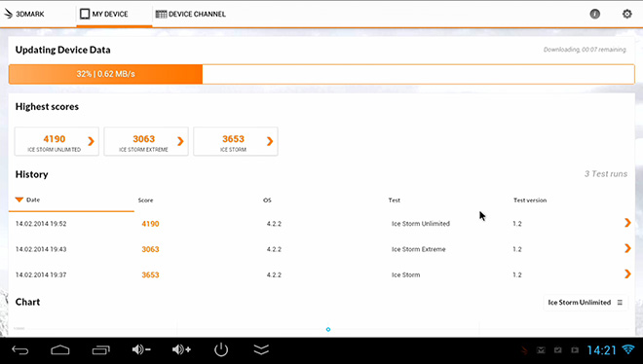Select the 14.02.2014 19:43 history row
Screen dimensions: 643x364
tap(321, 249)
